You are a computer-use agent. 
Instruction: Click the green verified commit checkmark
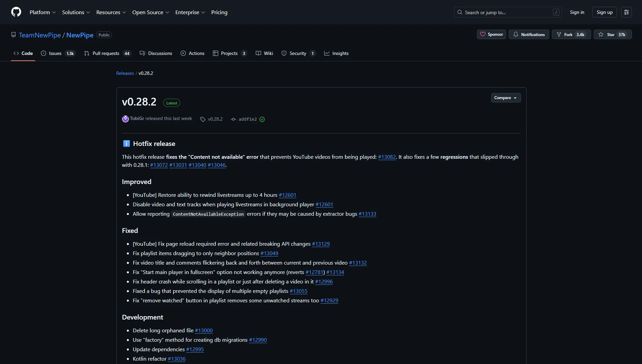[x=262, y=119]
